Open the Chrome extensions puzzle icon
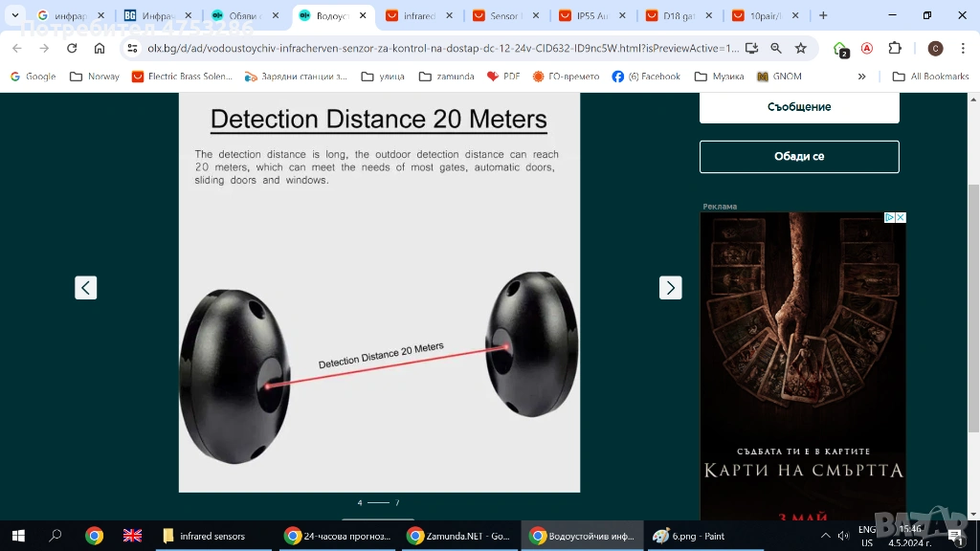 [x=895, y=48]
